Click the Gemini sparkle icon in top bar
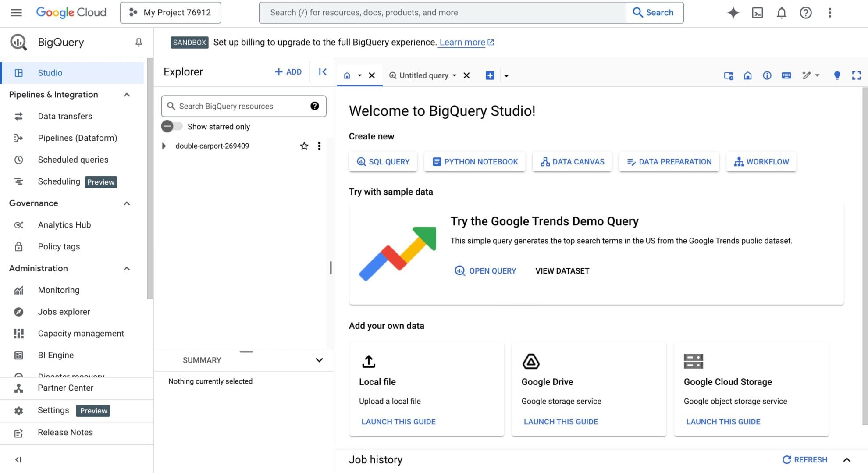The image size is (868, 473). (x=733, y=13)
